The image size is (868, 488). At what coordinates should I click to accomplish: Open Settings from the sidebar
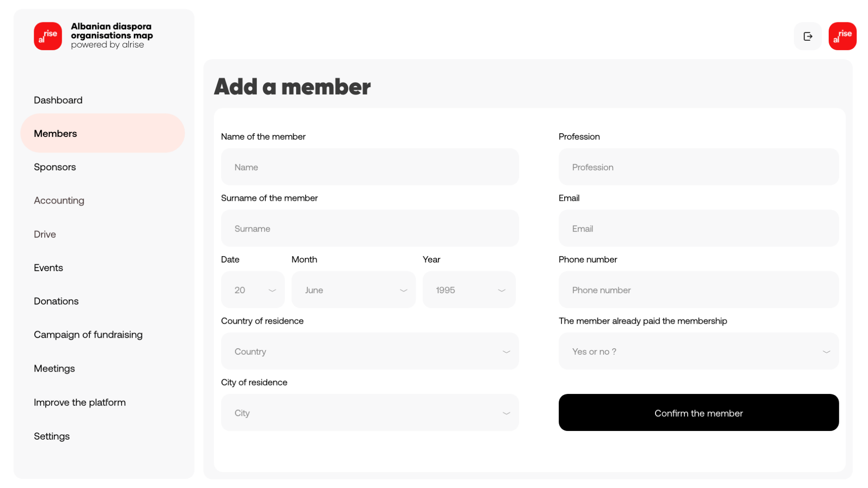click(x=52, y=436)
